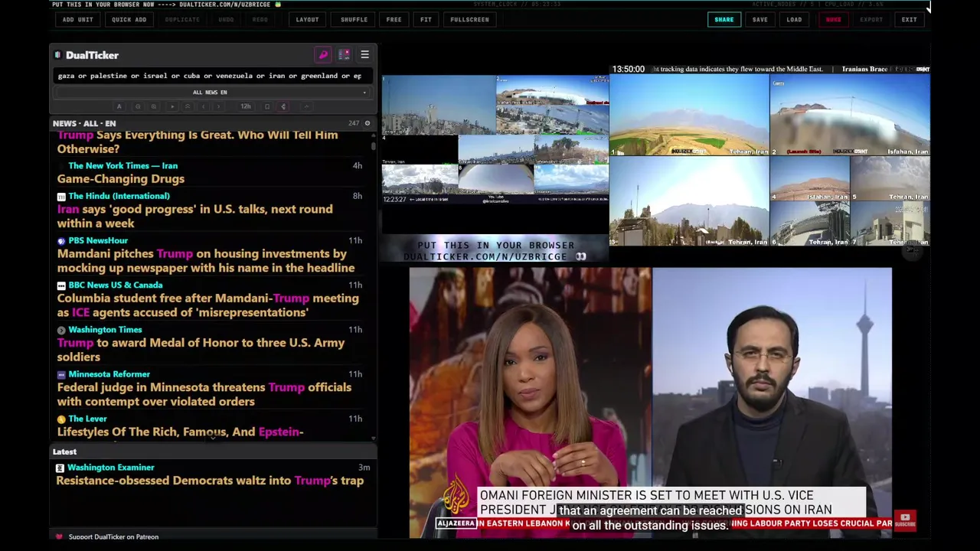
Task: Open Resistance-obsessed Democrats headline
Action: pyautogui.click(x=210, y=481)
